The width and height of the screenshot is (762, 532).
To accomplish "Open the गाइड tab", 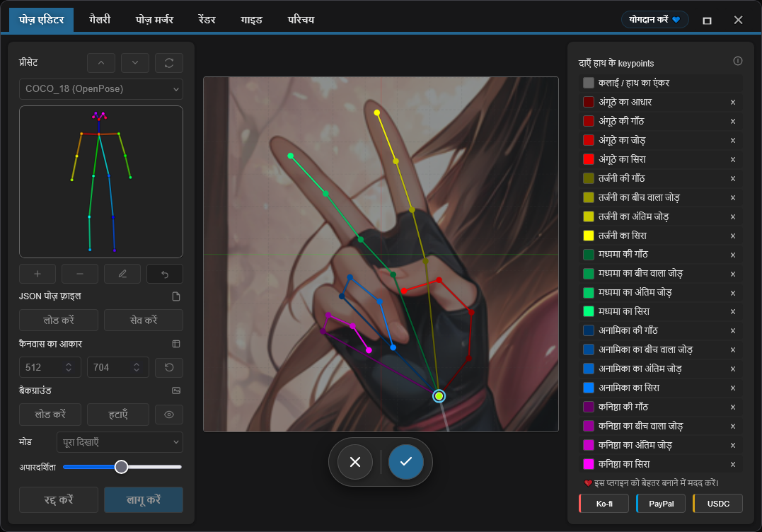I will (x=251, y=20).
